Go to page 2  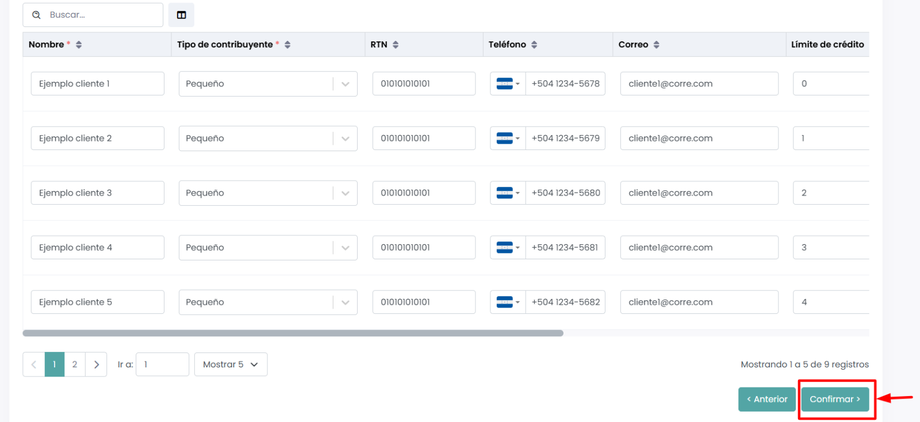75,365
